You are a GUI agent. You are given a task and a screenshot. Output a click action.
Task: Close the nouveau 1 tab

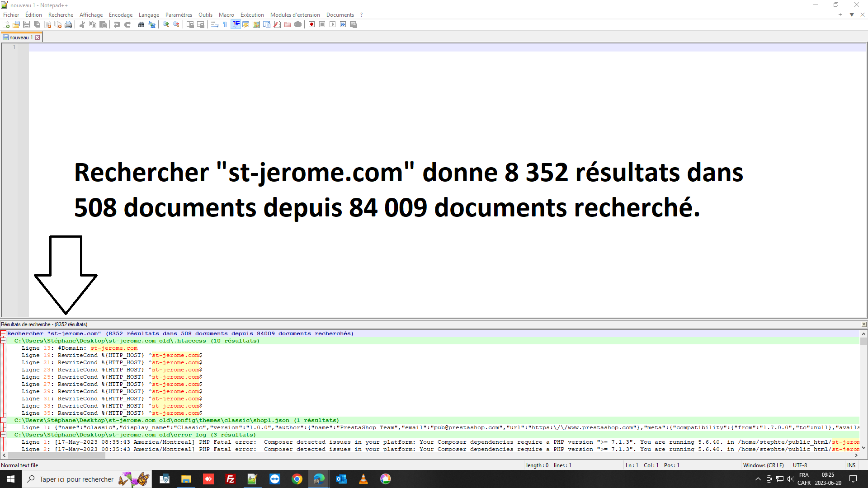pos(38,38)
